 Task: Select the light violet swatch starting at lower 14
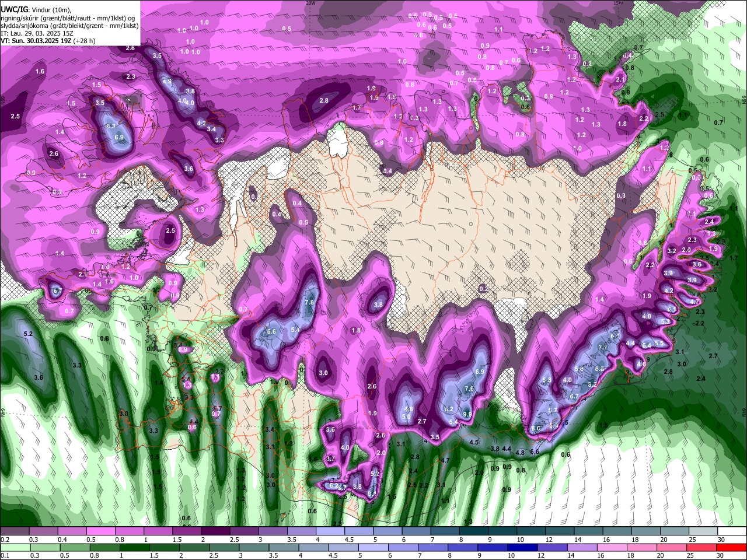click(x=582, y=547)
